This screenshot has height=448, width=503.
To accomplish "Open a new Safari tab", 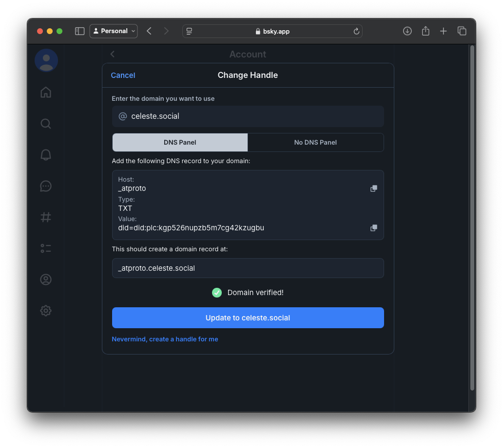I will click(444, 31).
